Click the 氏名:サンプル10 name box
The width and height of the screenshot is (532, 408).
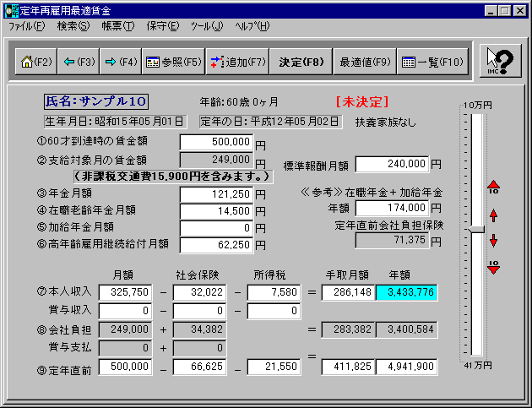coord(96,101)
